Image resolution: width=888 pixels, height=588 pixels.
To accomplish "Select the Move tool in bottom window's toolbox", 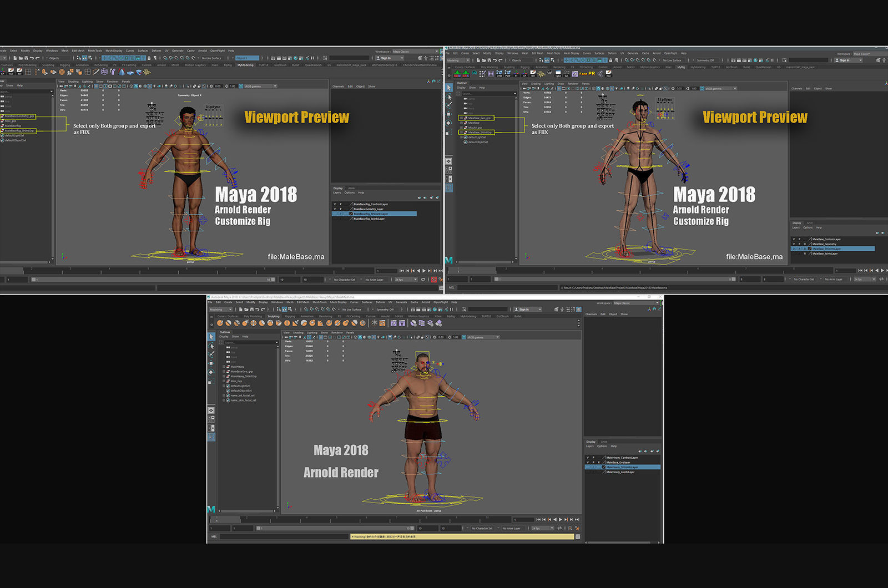I will click(211, 363).
